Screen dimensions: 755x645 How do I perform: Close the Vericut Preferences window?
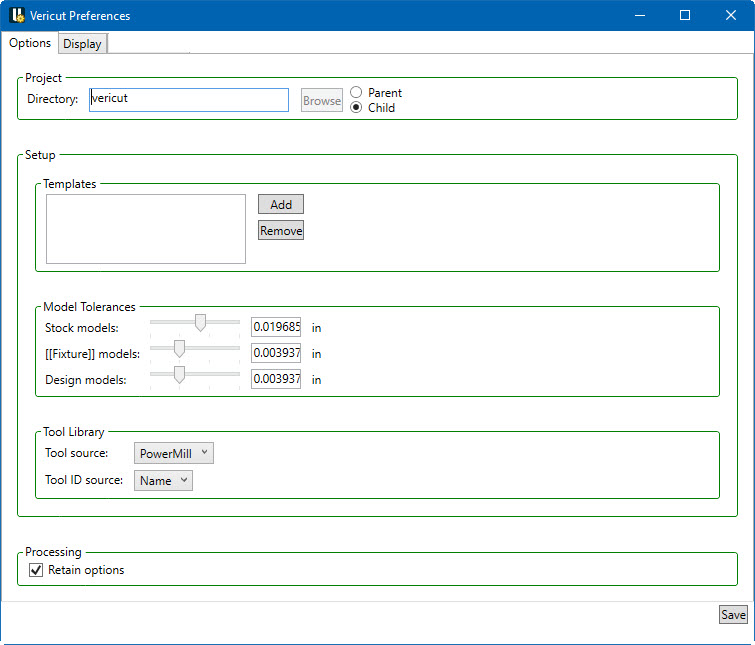pos(730,15)
